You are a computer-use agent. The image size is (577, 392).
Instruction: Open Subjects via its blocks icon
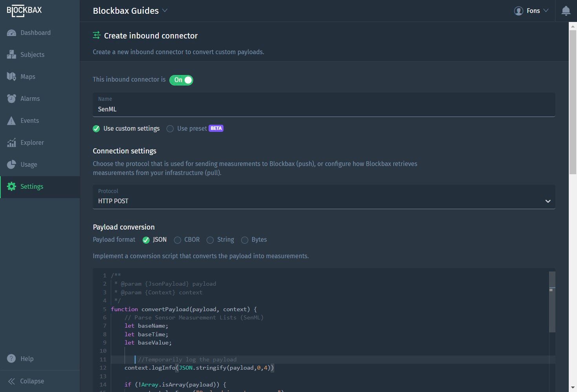pos(11,55)
